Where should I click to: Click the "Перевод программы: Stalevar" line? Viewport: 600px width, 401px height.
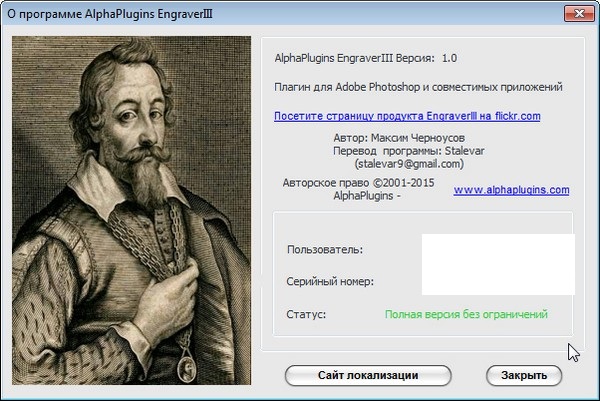pos(409,151)
